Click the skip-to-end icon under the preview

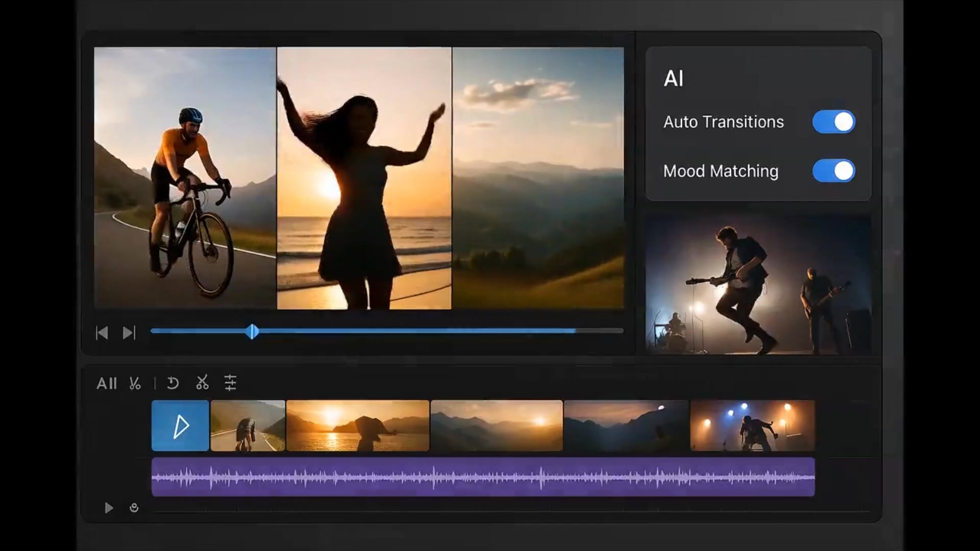128,333
